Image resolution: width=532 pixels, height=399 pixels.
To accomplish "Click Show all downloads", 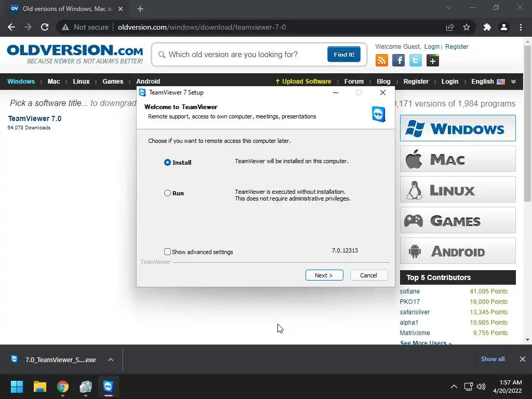I will coord(493,359).
